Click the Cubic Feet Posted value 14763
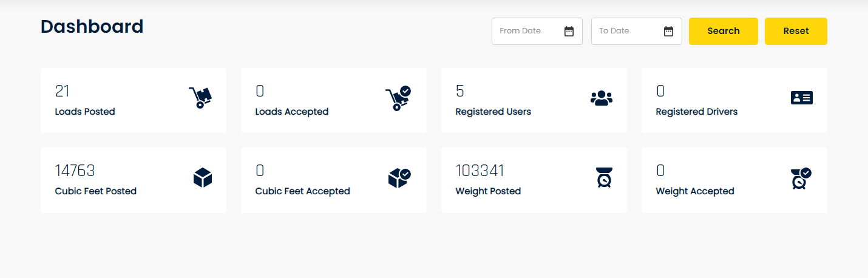The height and width of the screenshot is (278, 868). (75, 171)
